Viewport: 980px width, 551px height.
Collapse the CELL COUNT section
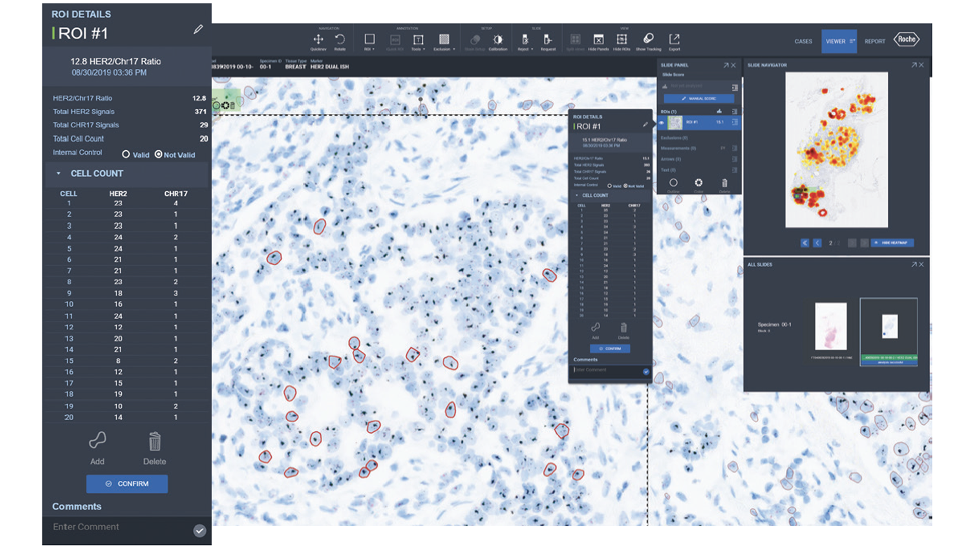pos(59,173)
